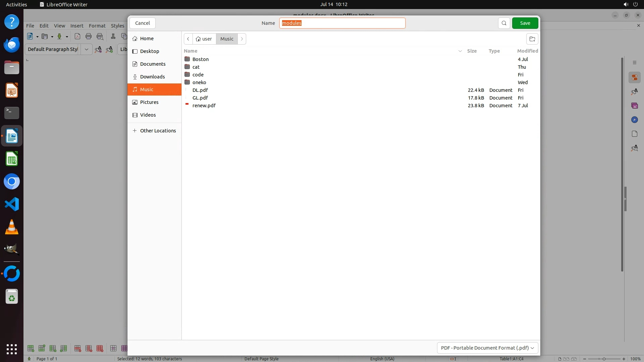Select Downloads in the places sidebar

[152, 77]
